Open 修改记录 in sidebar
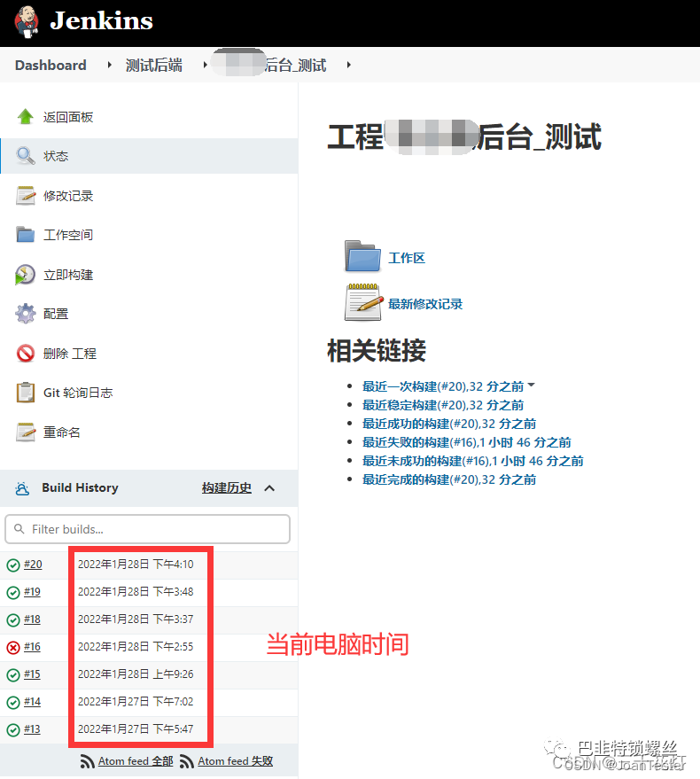The height and width of the screenshot is (779, 700). tap(68, 196)
